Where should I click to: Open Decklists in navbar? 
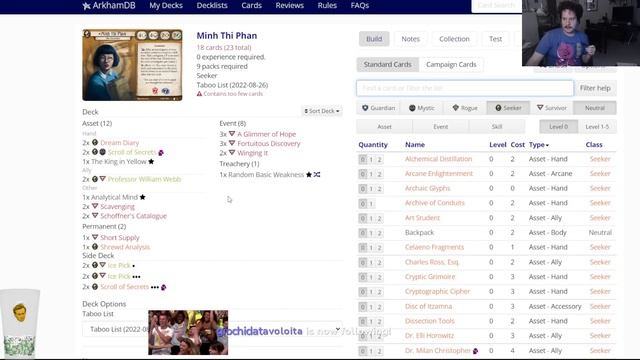click(212, 5)
